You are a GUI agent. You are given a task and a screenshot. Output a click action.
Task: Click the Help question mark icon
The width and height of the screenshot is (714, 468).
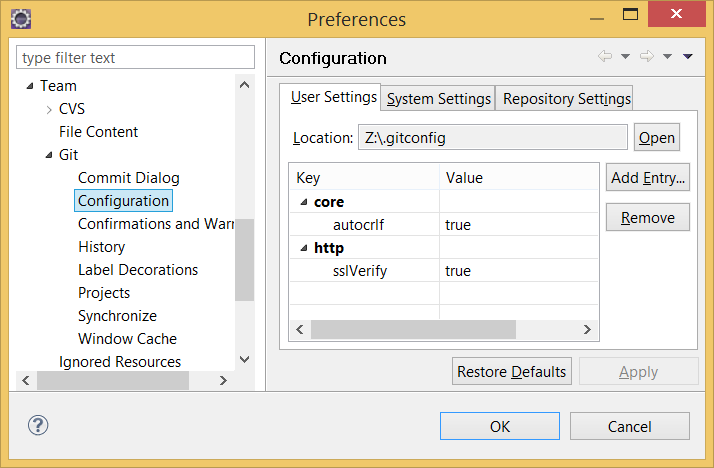coord(38,425)
